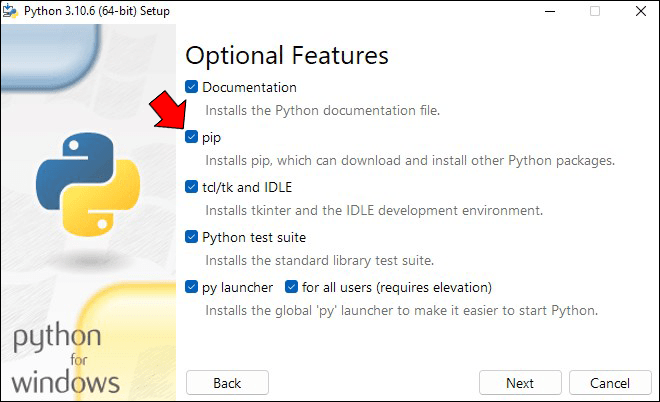Screen dimensions: 660x402
Task: Uncheck for all users (requires elevation)
Action: [x=291, y=287]
